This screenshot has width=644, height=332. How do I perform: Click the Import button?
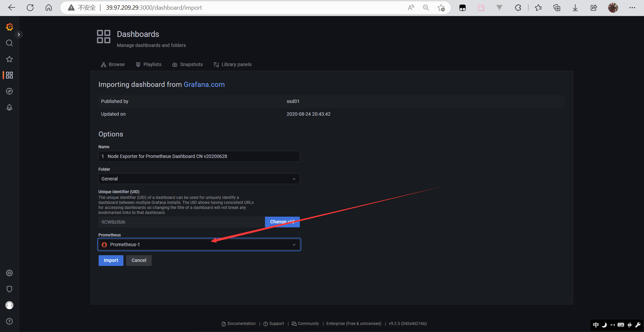coord(111,261)
